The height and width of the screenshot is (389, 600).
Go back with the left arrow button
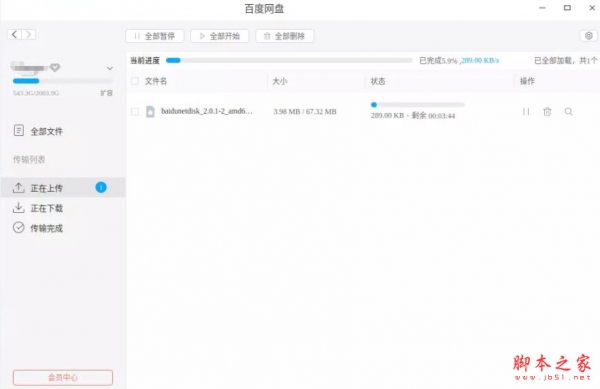click(x=14, y=34)
